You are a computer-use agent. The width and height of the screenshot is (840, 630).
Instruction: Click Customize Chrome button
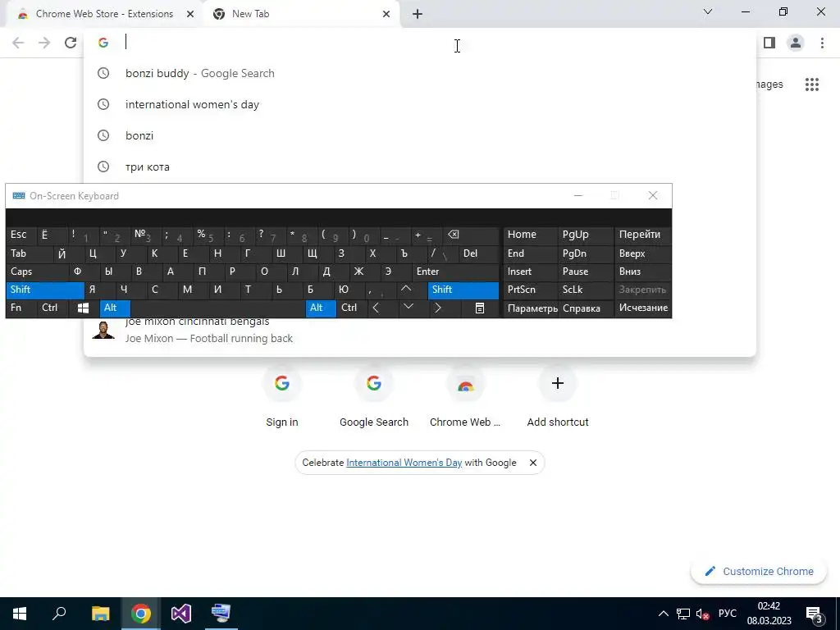(759, 571)
